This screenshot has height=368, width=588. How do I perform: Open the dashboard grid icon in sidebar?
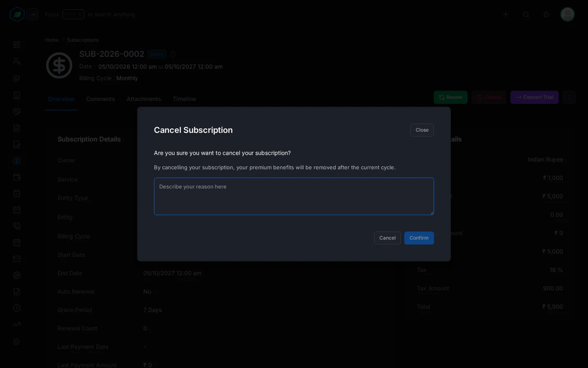17,45
